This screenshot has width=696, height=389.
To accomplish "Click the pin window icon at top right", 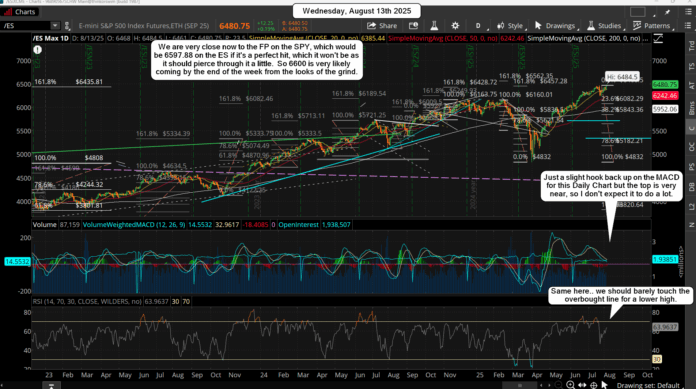I will click(x=668, y=12).
